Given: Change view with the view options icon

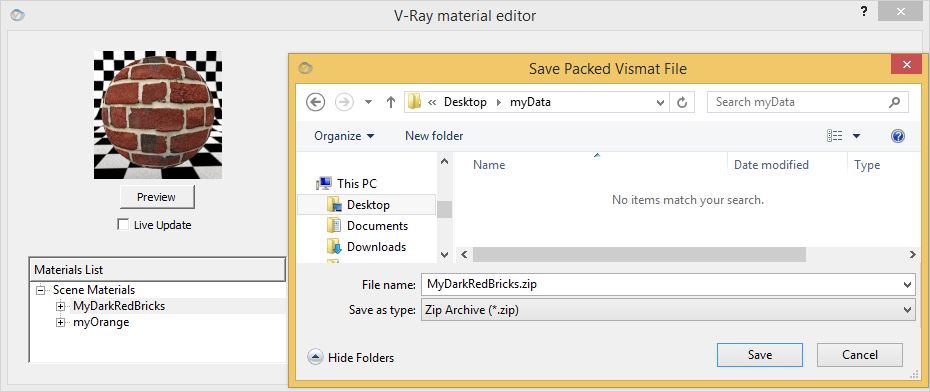Looking at the screenshot, I should click(x=835, y=136).
